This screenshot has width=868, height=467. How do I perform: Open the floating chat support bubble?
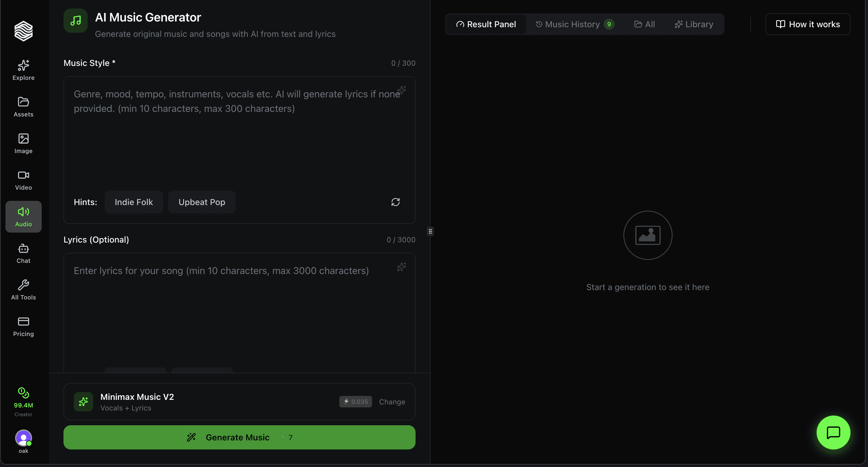[833, 433]
